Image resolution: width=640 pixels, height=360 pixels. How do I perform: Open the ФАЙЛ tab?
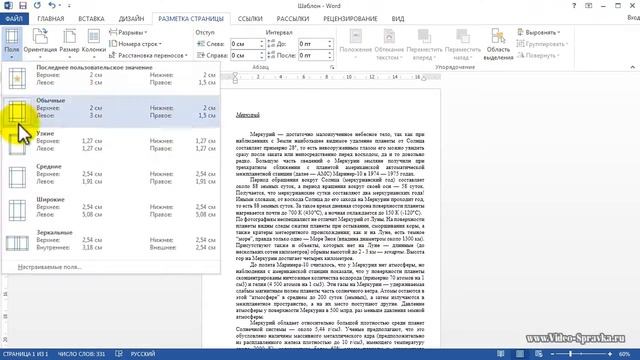[14, 19]
